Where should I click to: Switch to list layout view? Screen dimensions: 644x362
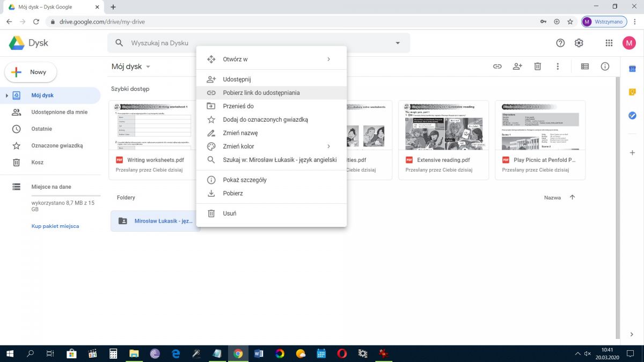coord(585,67)
